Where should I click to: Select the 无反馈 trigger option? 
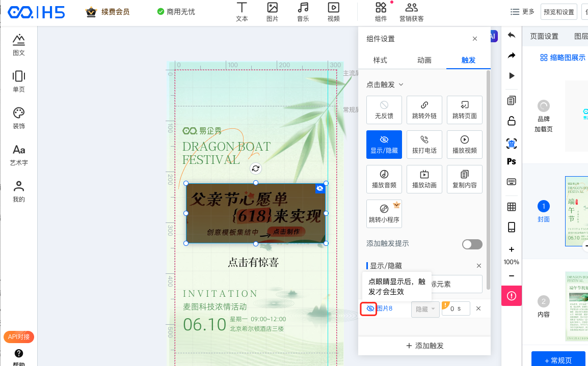coord(384,110)
